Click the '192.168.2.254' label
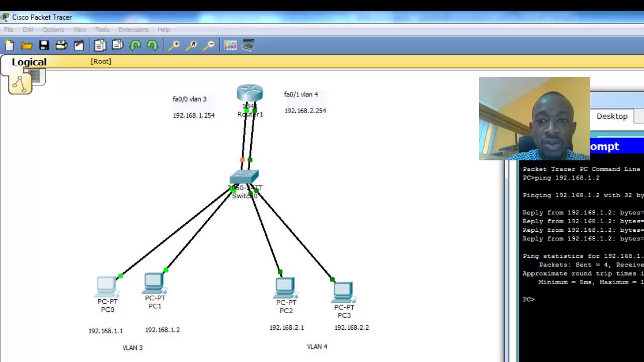 pos(305,111)
